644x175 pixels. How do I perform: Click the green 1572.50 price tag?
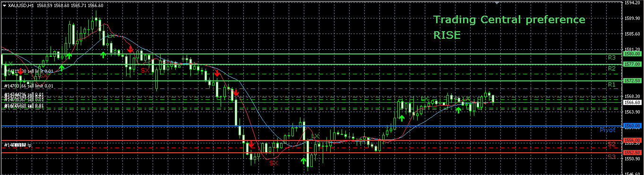(632, 81)
